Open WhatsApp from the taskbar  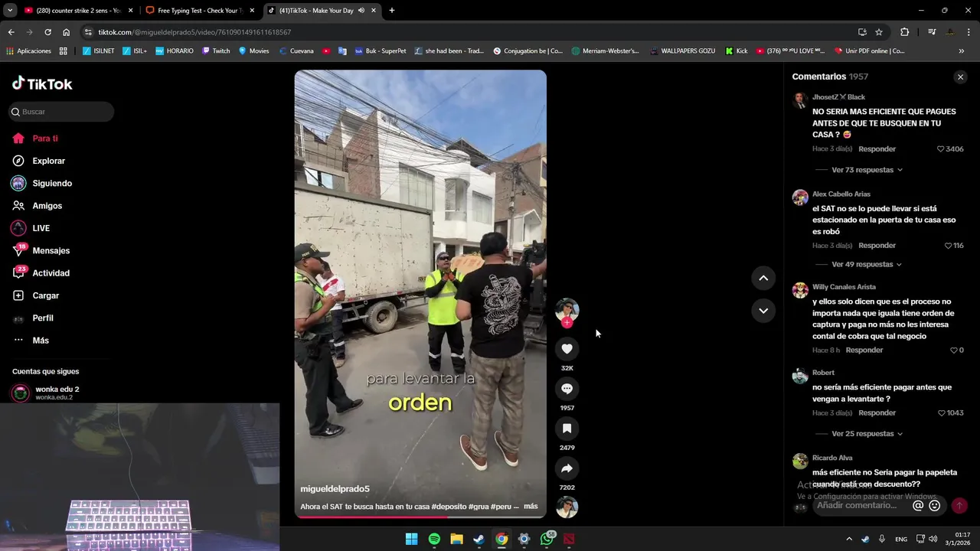547,540
